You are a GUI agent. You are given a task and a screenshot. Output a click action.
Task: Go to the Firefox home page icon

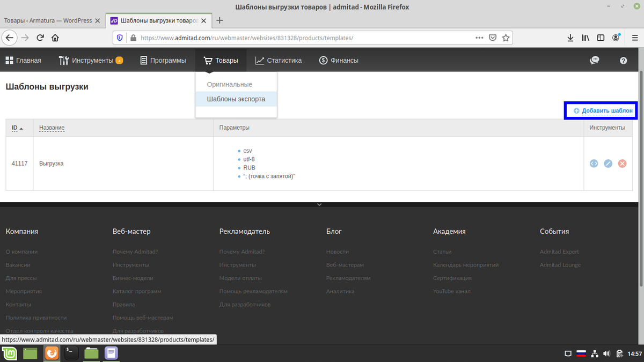click(55, 38)
